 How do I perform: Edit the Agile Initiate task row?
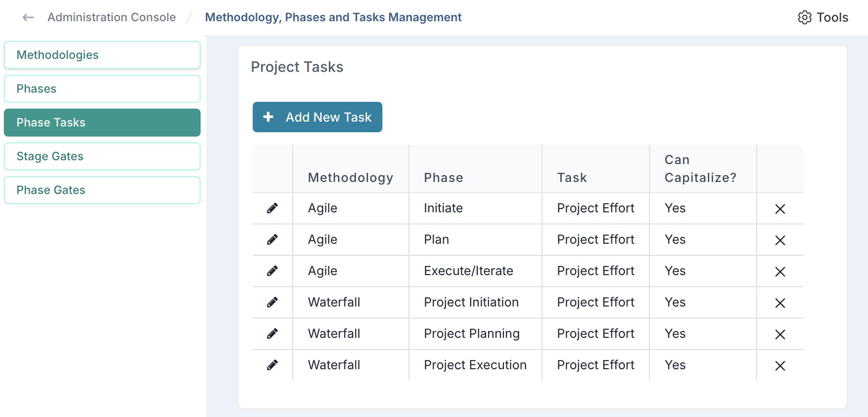tap(272, 208)
